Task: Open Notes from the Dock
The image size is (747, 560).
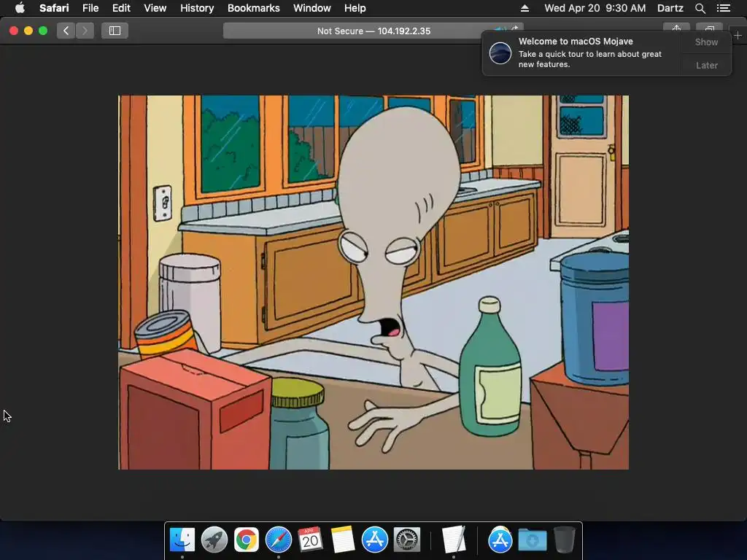Action: 343,540
